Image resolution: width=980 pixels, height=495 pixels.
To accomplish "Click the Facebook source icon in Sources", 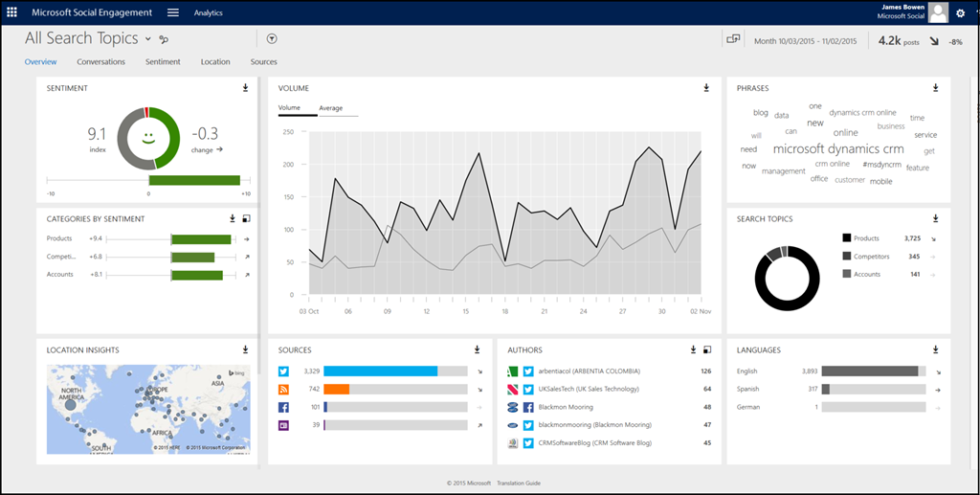I will coord(283,407).
